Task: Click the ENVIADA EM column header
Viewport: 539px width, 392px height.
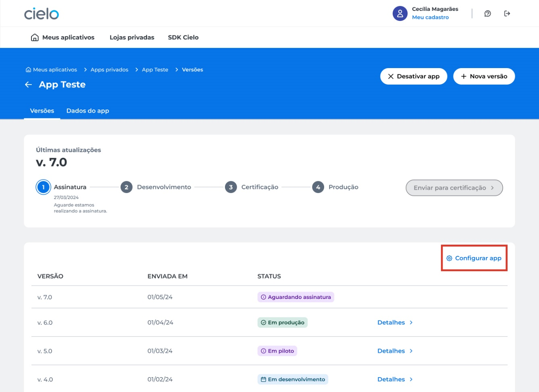Action: [x=167, y=276]
